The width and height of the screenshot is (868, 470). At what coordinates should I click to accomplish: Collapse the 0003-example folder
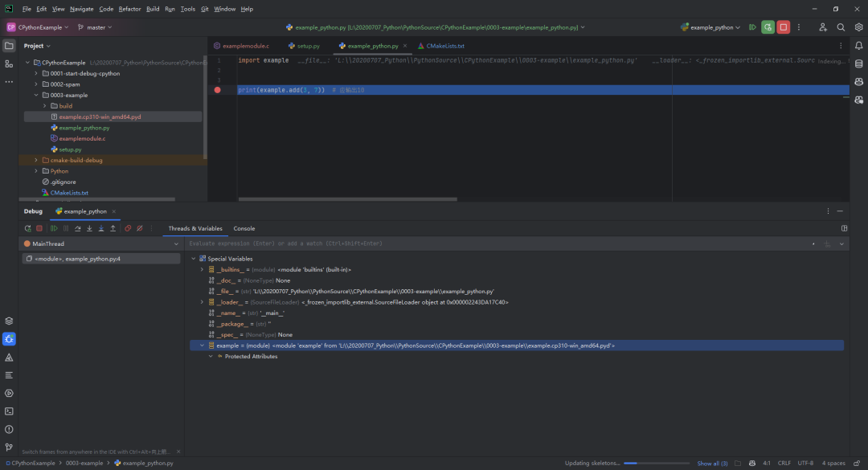[36, 96]
